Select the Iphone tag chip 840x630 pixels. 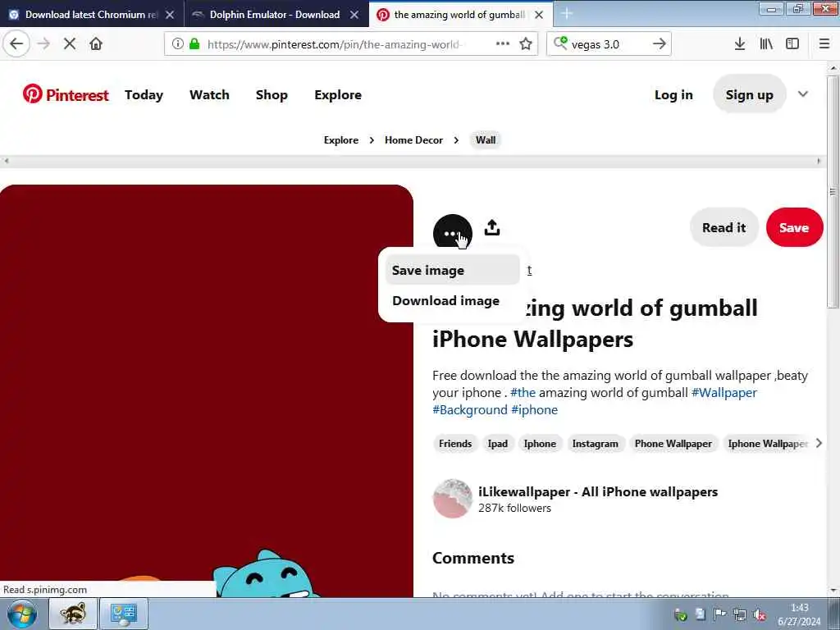click(x=540, y=444)
